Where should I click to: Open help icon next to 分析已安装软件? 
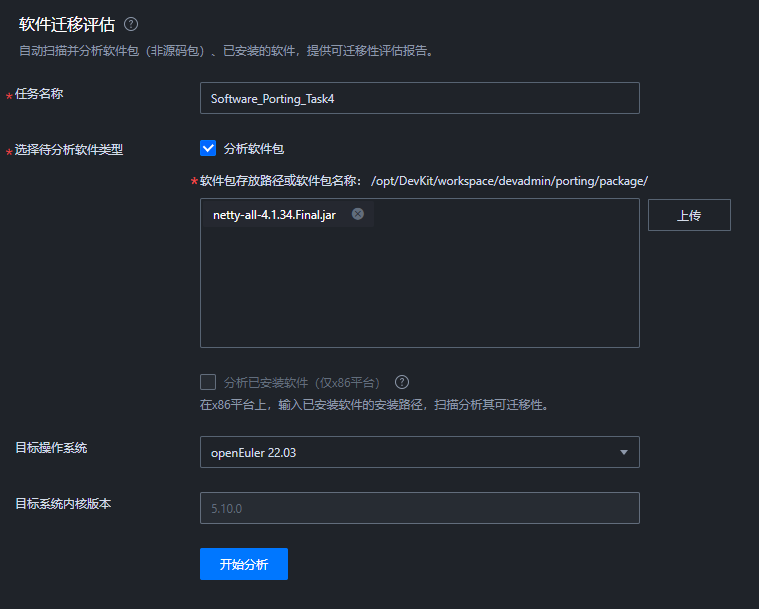pyautogui.click(x=402, y=382)
